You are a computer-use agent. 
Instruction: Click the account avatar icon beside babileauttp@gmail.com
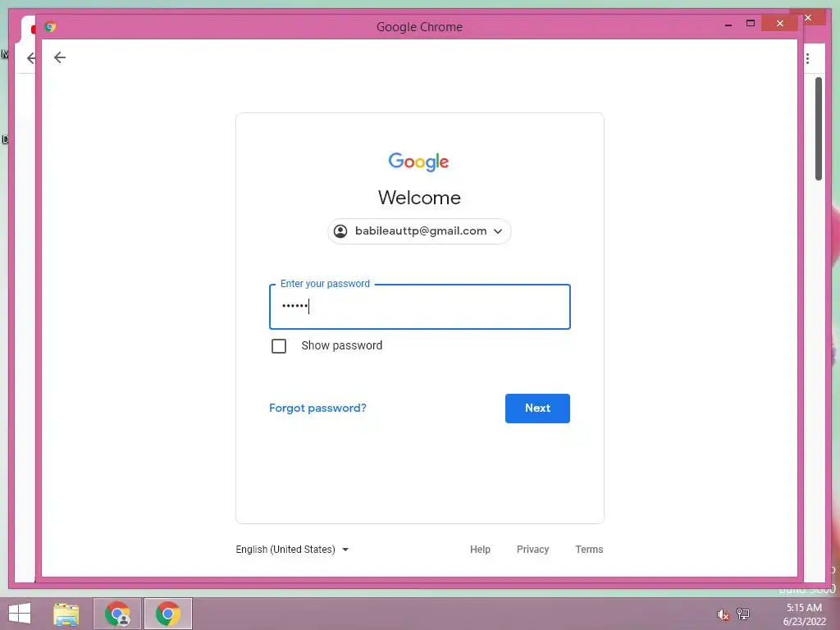point(340,231)
